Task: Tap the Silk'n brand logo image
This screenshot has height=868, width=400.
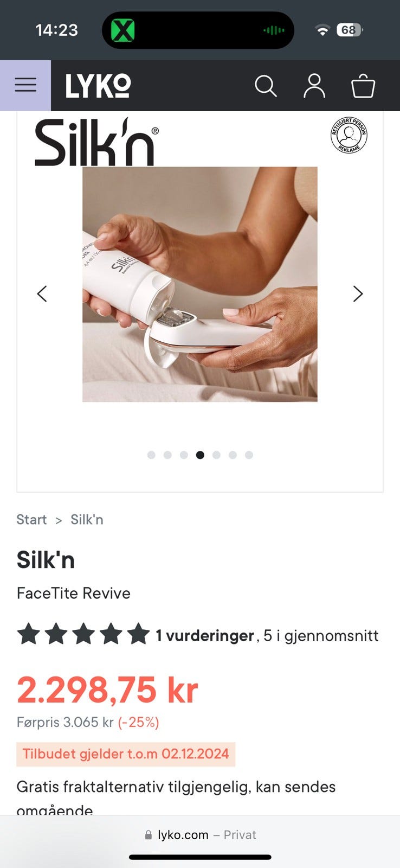Action: (x=97, y=142)
